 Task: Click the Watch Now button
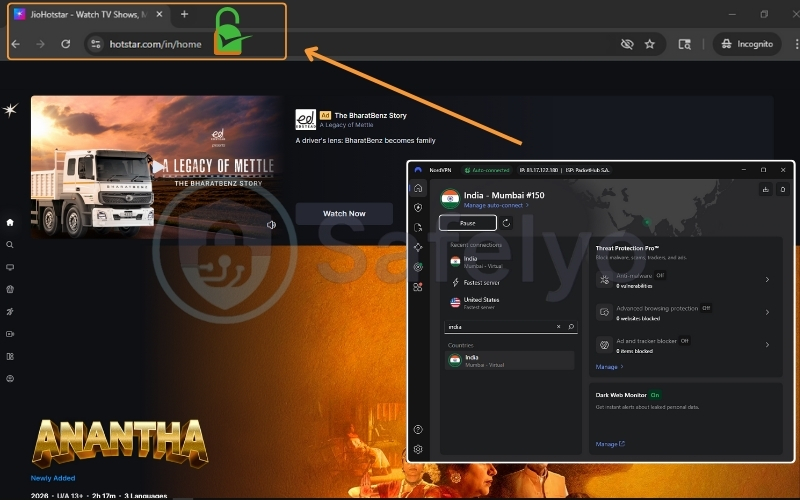pyautogui.click(x=343, y=213)
